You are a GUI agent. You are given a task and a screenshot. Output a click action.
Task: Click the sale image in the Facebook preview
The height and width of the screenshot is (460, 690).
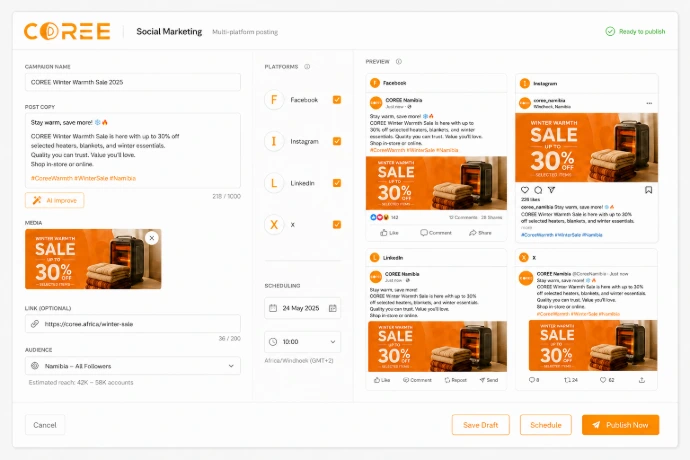[x=436, y=183]
